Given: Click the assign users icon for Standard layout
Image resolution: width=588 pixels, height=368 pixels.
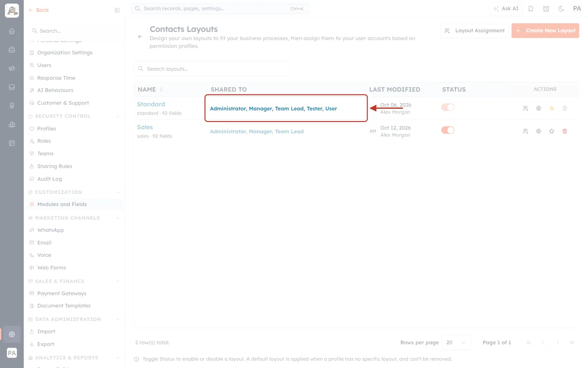Looking at the screenshot, I should click(526, 108).
